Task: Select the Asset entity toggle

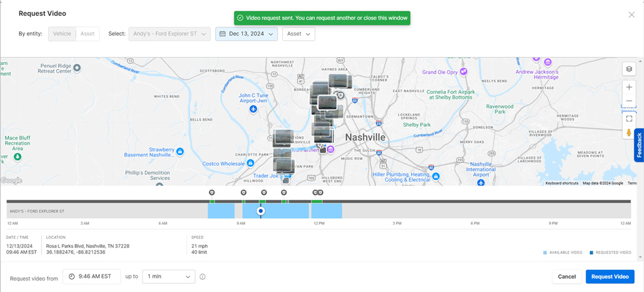Action: 87,34
